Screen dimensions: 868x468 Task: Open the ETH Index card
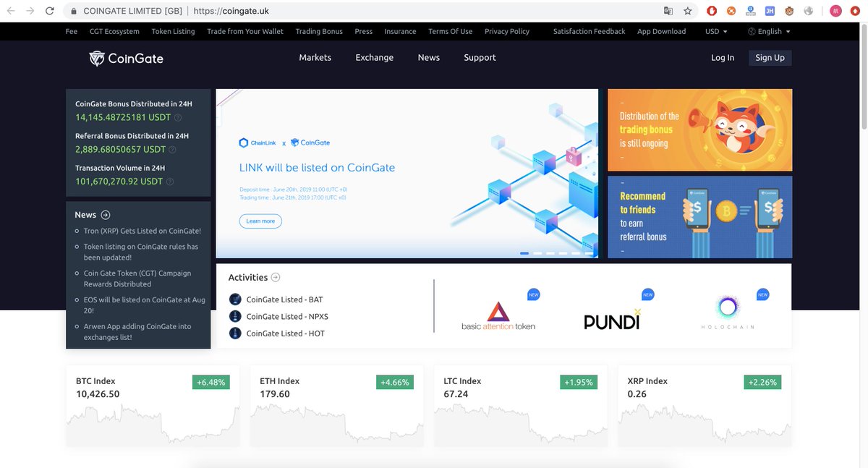coord(336,405)
